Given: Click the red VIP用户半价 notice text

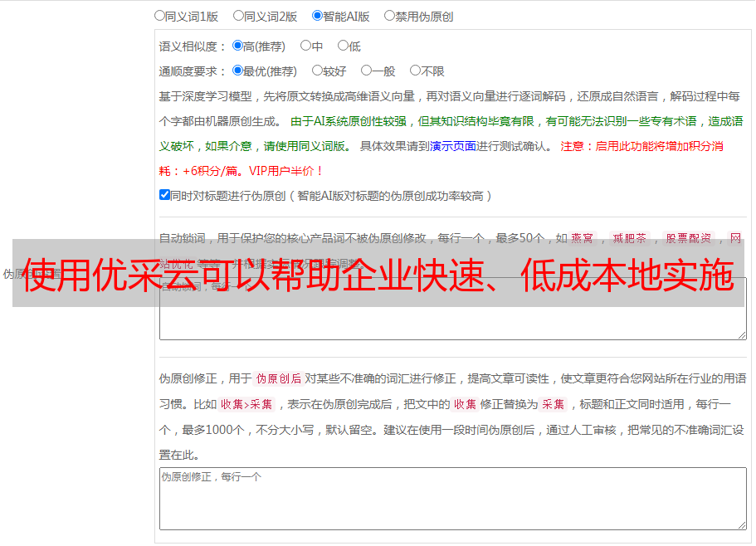Looking at the screenshot, I should coord(285,171).
